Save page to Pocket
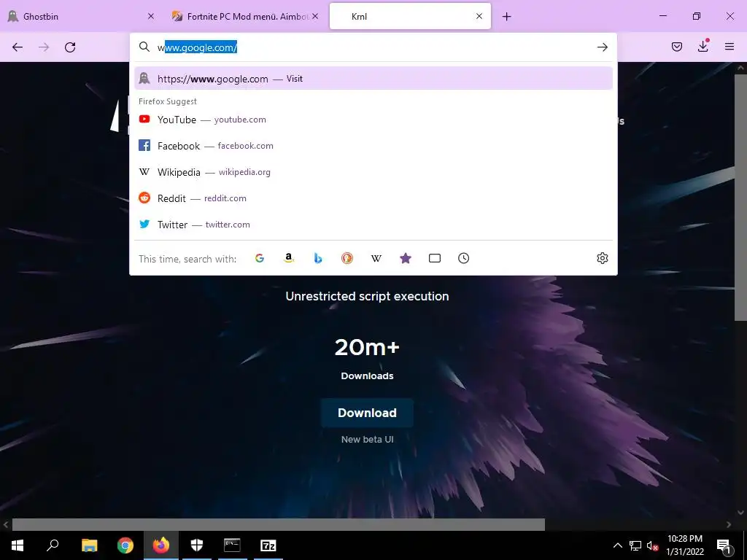This screenshot has height=560, width=747. 676,47
